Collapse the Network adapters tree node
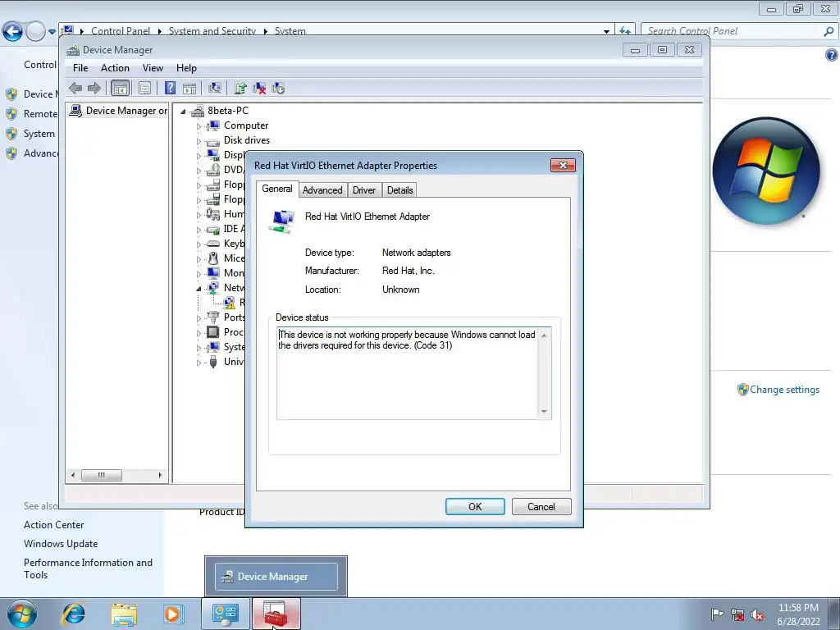Viewport: 840px width, 630px height. click(x=199, y=289)
